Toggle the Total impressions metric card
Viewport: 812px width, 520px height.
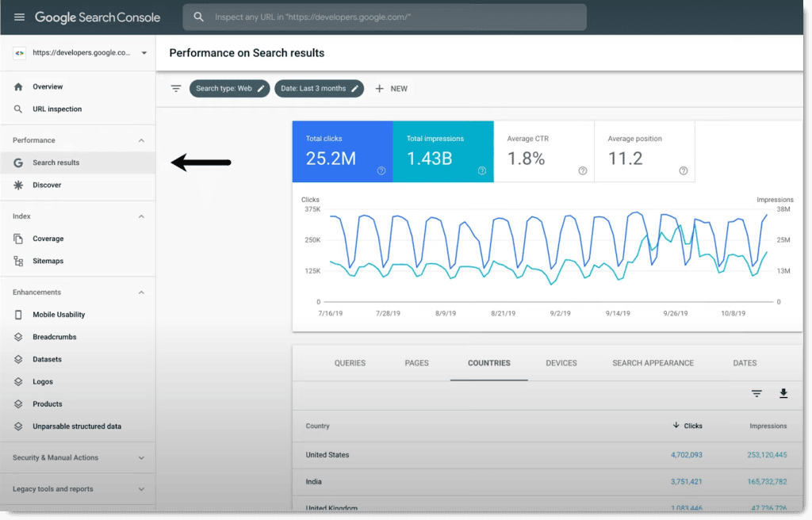(443, 151)
